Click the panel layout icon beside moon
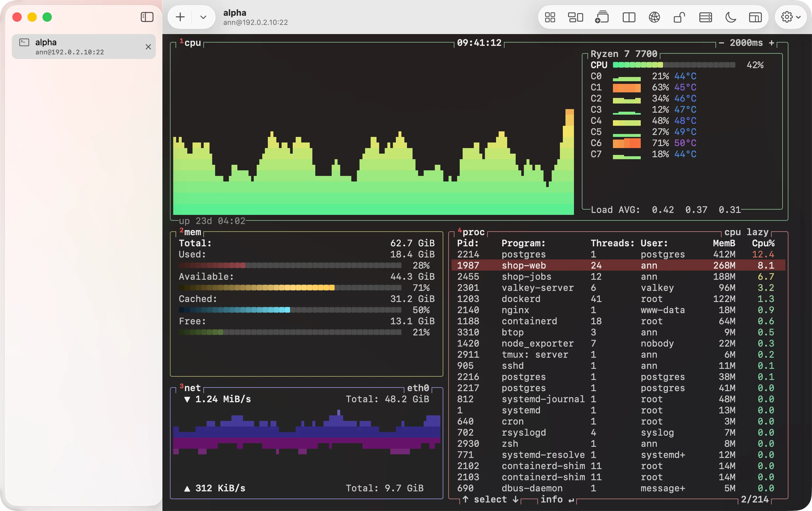 [755, 17]
